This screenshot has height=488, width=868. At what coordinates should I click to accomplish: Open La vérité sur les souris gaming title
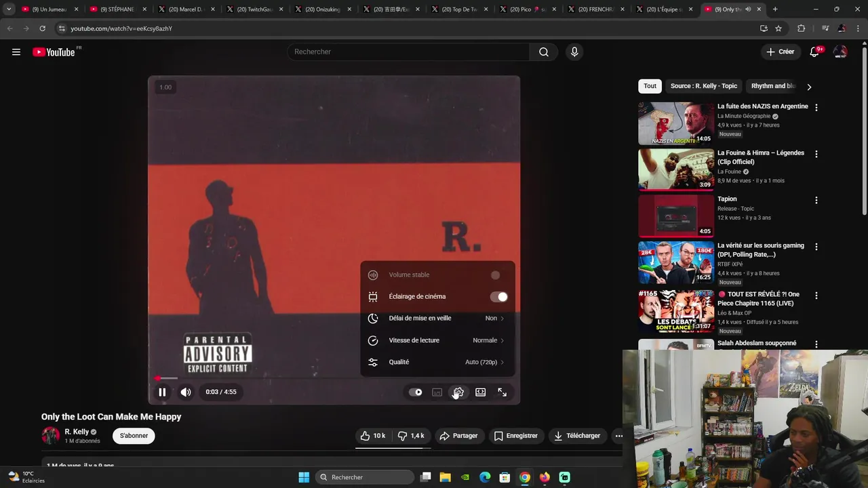tap(761, 250)
